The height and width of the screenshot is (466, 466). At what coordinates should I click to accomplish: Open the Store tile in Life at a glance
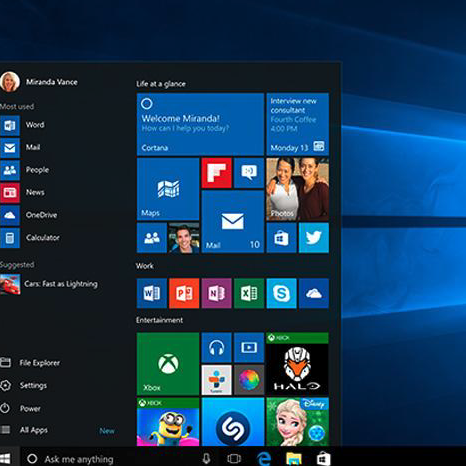pos(281,238)
